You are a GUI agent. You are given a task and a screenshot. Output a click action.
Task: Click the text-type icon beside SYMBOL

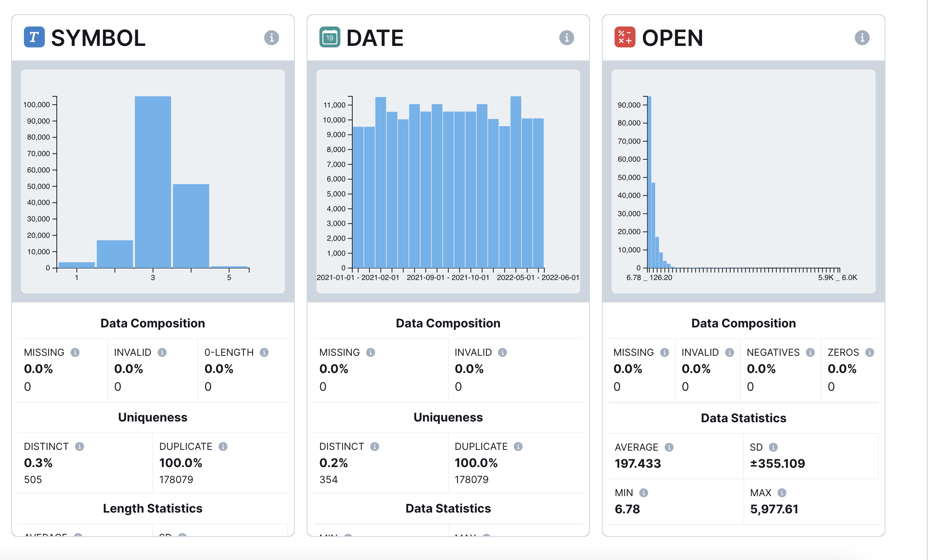[34, 37]
